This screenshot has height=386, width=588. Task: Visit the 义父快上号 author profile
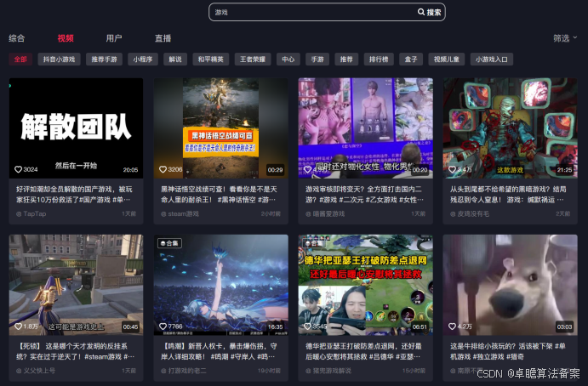click(36, 371)
